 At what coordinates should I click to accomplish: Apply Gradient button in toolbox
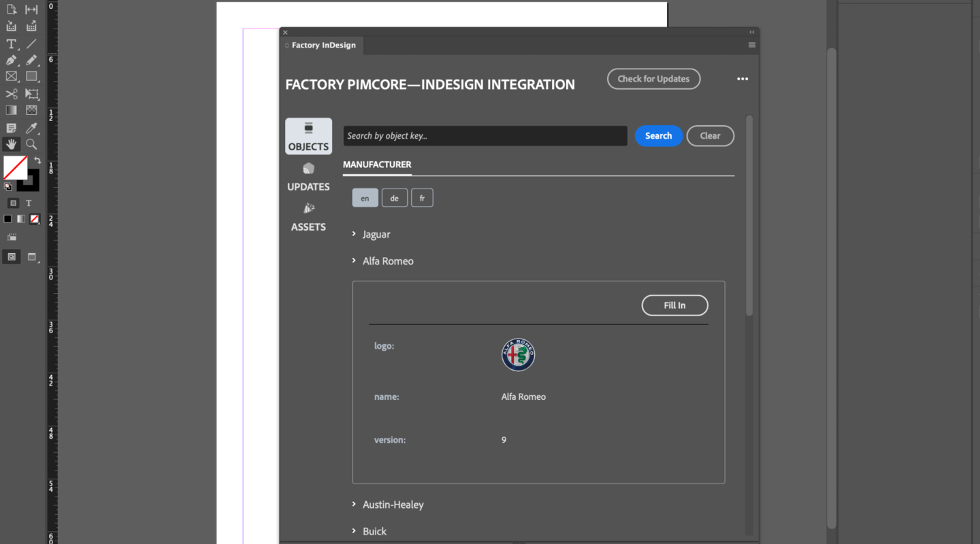pyautogui.click(x=21, y=219)
